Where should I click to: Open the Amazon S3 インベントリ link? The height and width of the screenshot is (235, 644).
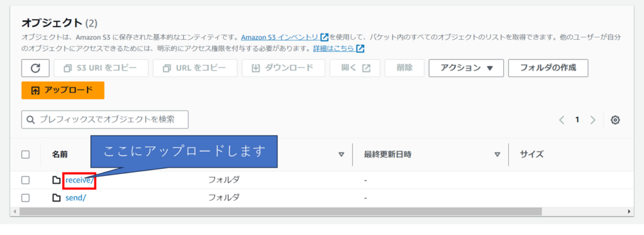click(285, 37)
